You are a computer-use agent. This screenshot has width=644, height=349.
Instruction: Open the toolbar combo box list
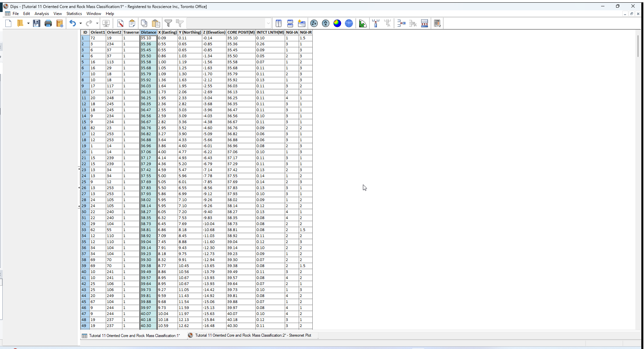[268, 23]
